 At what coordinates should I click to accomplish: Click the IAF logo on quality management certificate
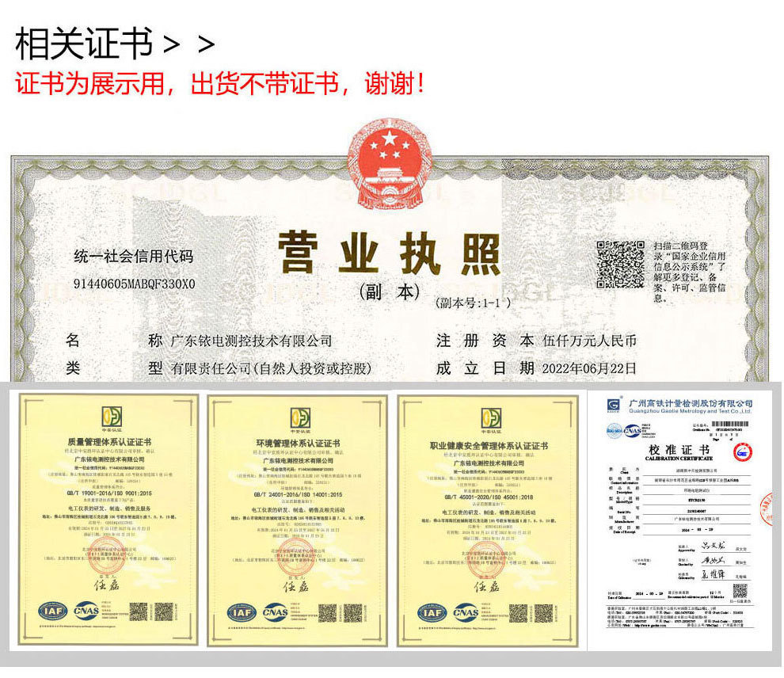53,611
